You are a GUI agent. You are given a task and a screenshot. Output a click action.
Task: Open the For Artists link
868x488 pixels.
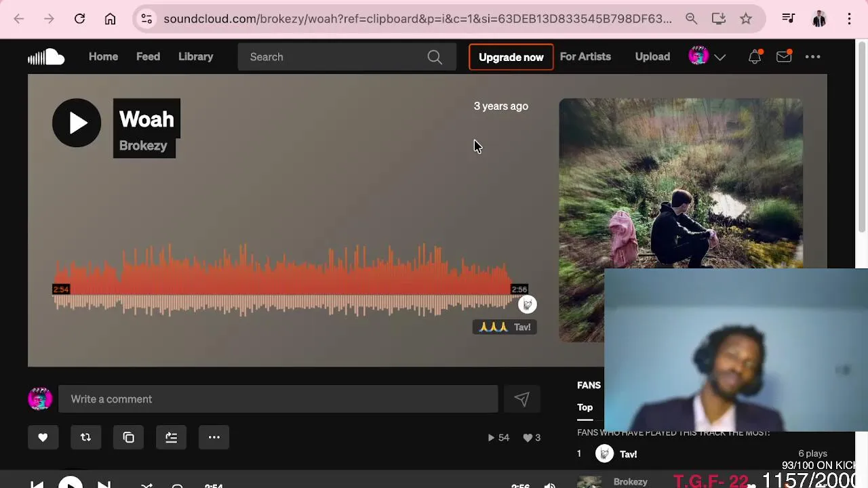click(x=585, y=57)
